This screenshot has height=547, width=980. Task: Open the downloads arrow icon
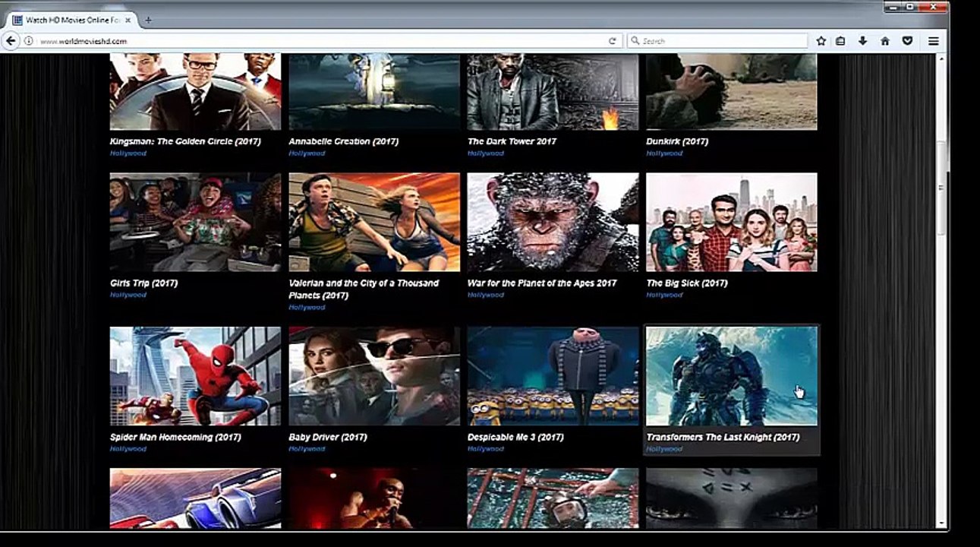coord(862,41)
